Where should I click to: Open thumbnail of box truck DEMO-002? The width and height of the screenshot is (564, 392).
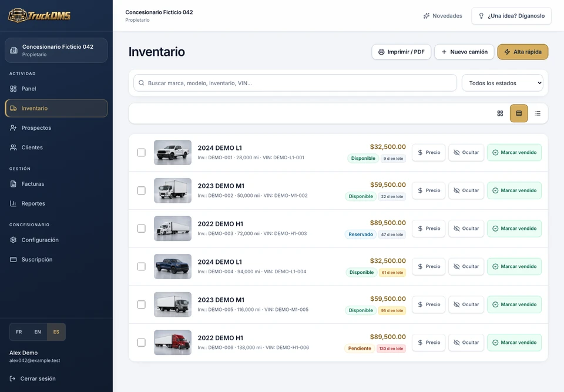tap(173, 190)
